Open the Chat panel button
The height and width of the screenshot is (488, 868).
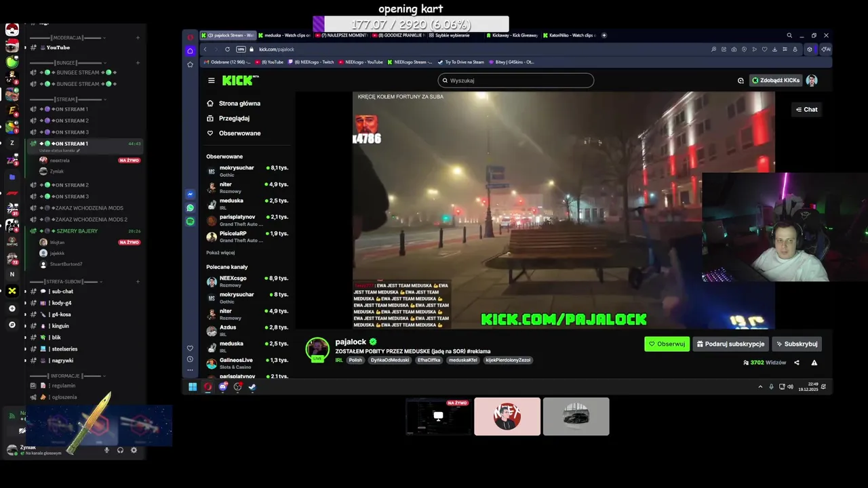click(x=807, y=109)
